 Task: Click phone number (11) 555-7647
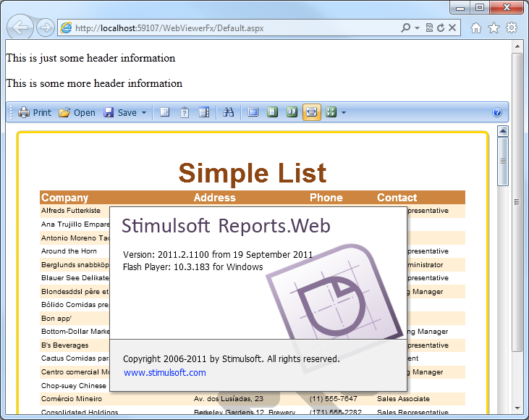click(334, 399)
